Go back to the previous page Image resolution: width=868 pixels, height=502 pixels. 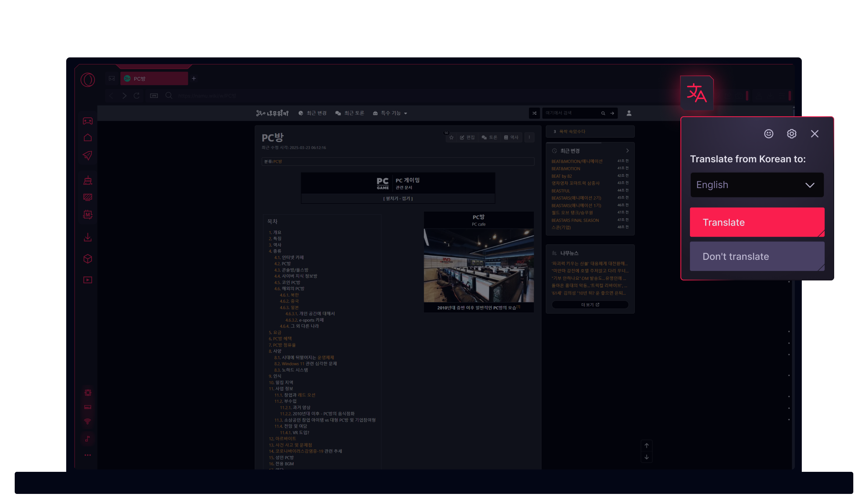pyautogui.click(x=111, y=95)
